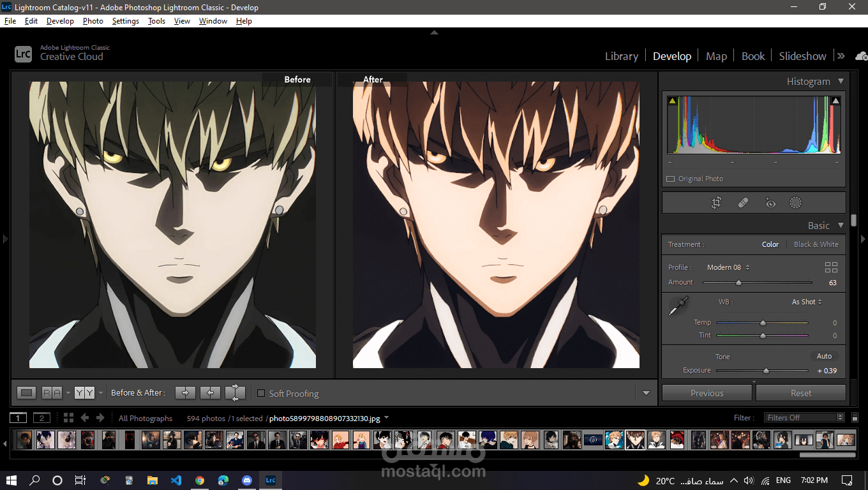Set Treatment to Color
868x490 pixels.
pos(770,244)
